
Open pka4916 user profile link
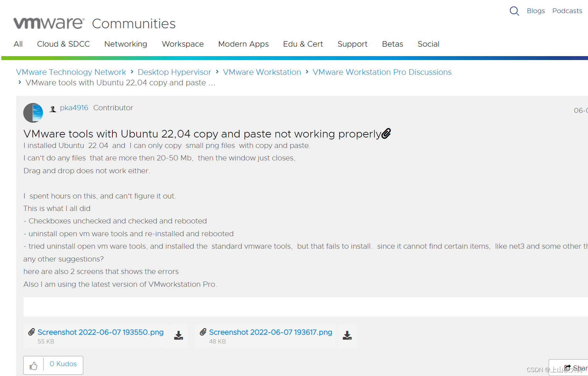click(x=74, y=108)
